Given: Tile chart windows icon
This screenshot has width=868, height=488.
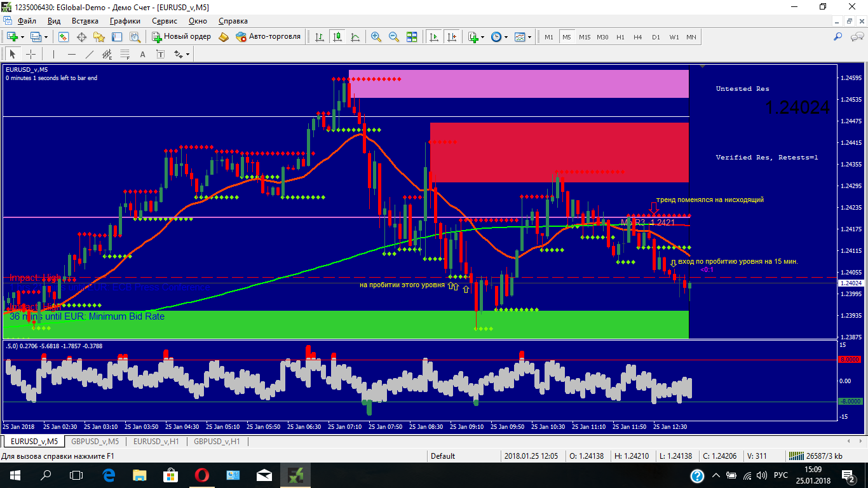Looking at the screenshot, I should tap(412, 37).
